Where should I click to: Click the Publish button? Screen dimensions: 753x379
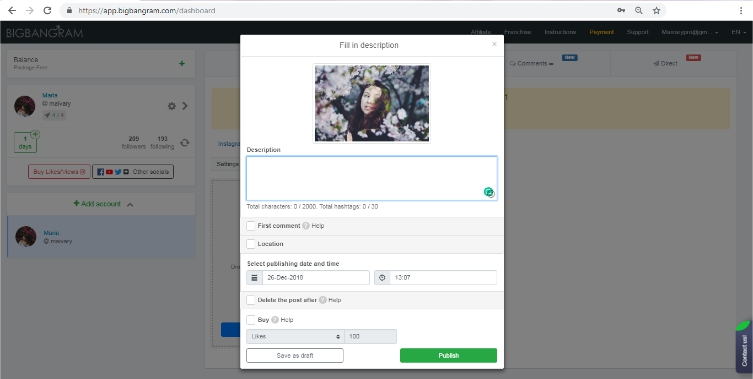tap(449, 355)
